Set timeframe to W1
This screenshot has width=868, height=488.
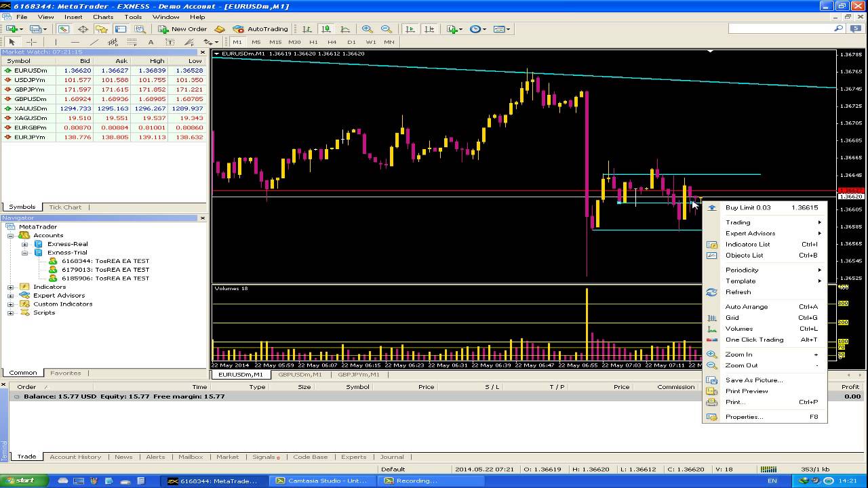click(x=370, y=42)
